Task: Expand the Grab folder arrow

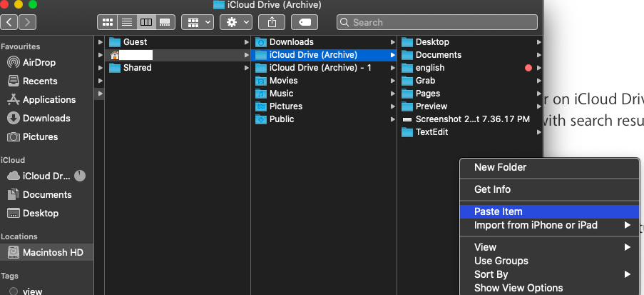Action: 539,80
